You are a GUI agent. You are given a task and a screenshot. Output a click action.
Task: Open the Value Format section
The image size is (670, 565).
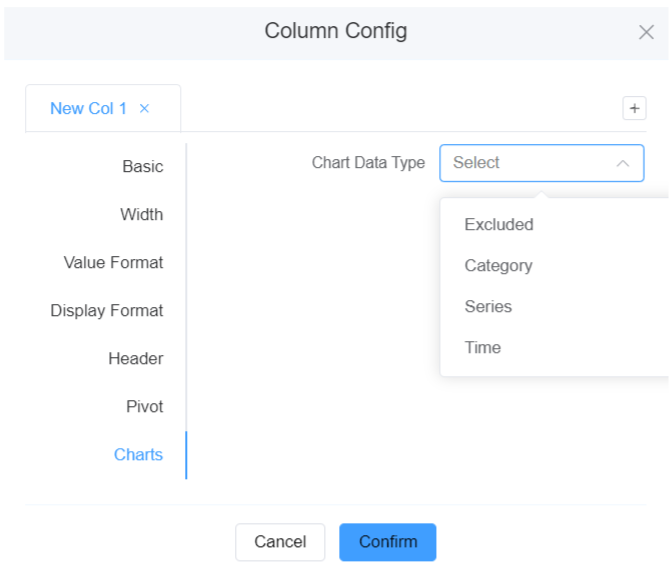[x=113, y=263]
